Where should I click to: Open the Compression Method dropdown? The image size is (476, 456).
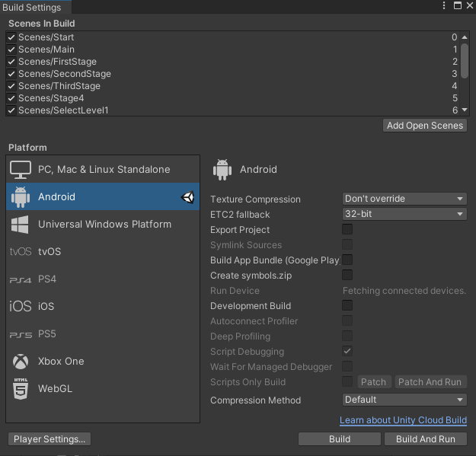(x=404, y=400)
